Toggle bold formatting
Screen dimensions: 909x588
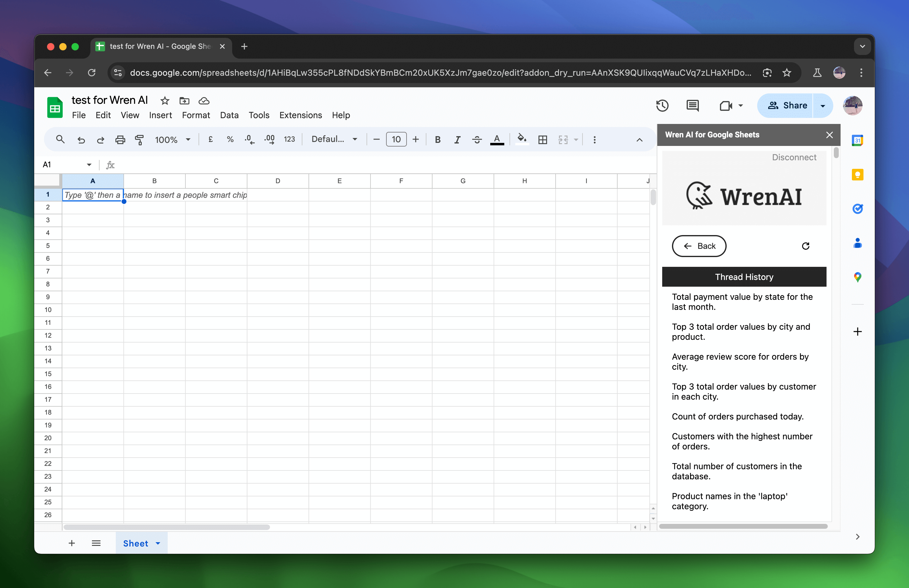[x=438, y=140]
